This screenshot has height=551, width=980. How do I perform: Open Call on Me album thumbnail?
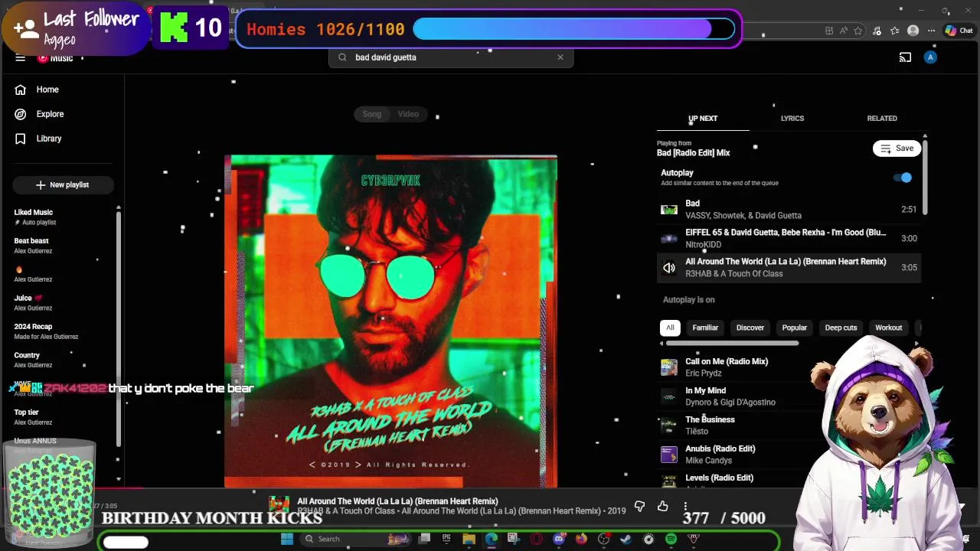tap(669, 367)
